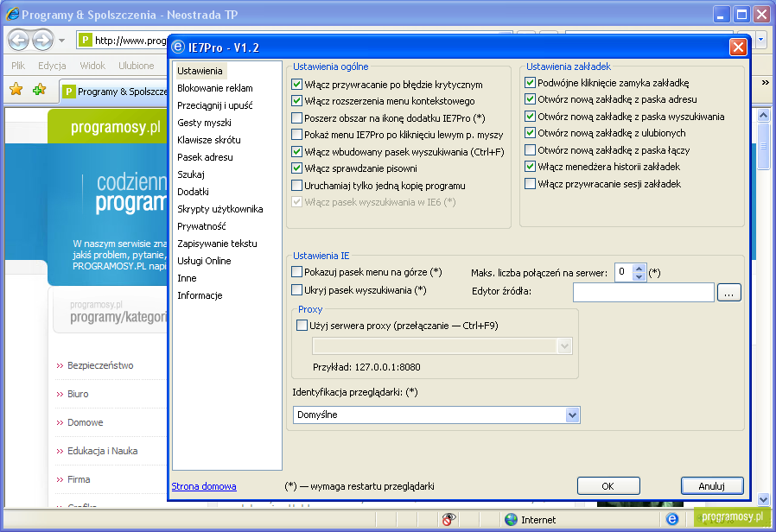Select the 'Programy & Spolszczenia' browser tab

114,92
